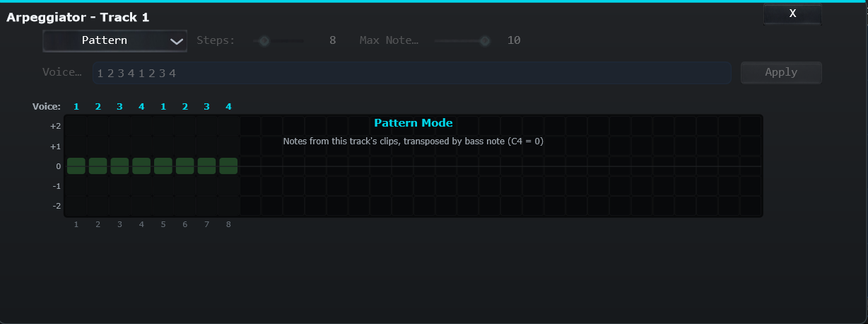The height and width of the screenshot is (324, 868).
Task: Click the +1 transpose row label
Action: pos(55,146)
